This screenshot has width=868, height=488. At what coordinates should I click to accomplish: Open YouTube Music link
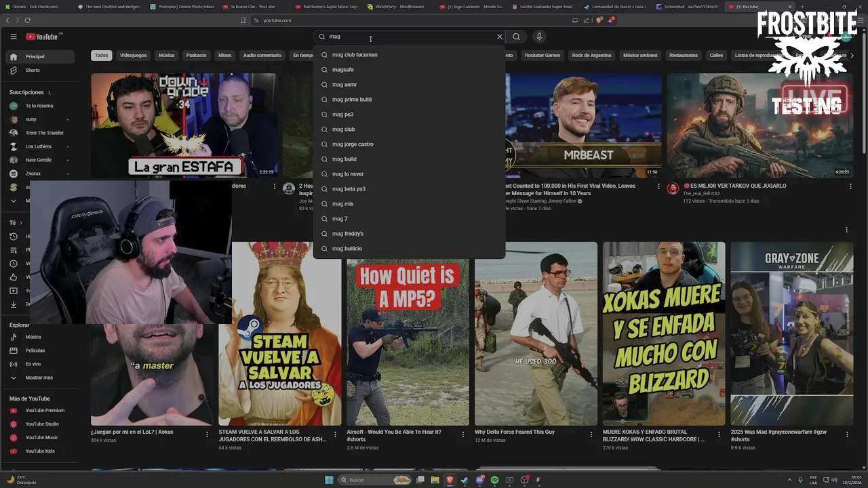41,438
